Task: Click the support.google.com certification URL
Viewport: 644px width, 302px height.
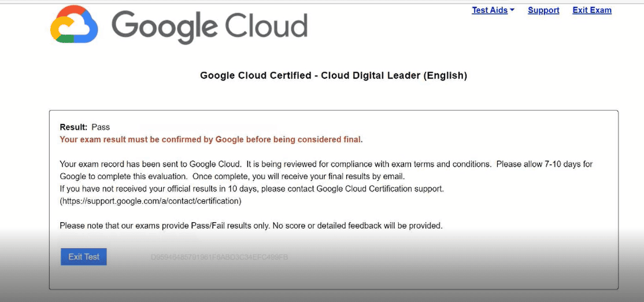Action: coord(150,201)
